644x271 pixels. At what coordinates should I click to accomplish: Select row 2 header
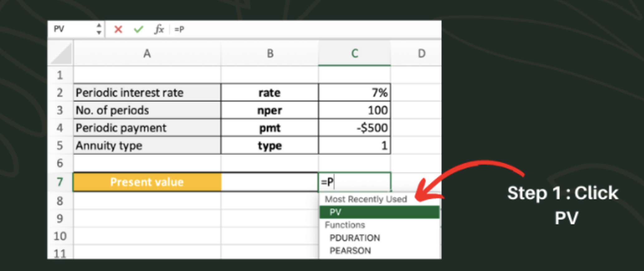[x=60, y=93]
